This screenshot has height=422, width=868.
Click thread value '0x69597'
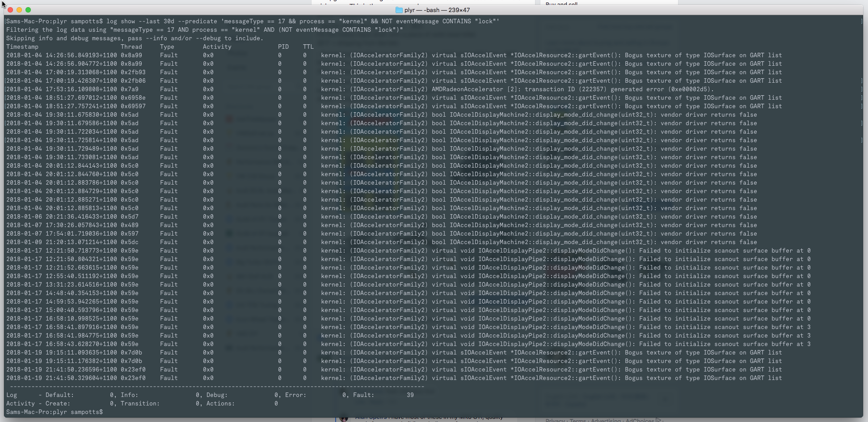(x=133, y=106)
